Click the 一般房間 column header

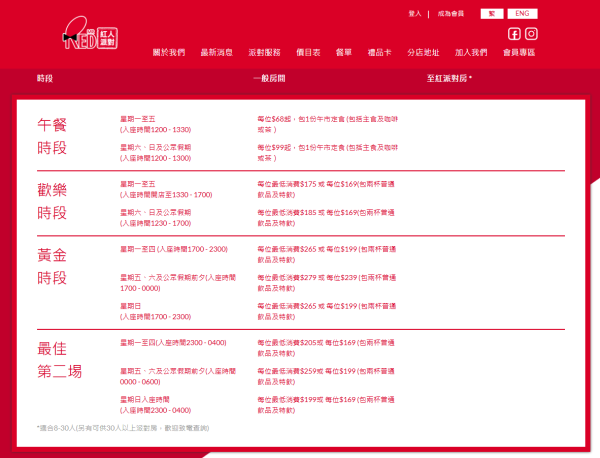coord(269,78)
